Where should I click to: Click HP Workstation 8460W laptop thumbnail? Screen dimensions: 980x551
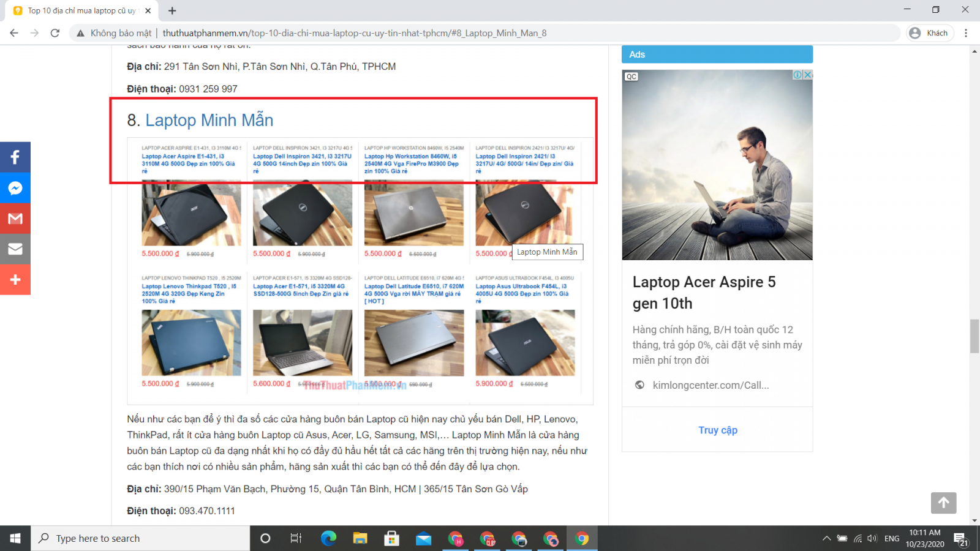coord(414,213)
